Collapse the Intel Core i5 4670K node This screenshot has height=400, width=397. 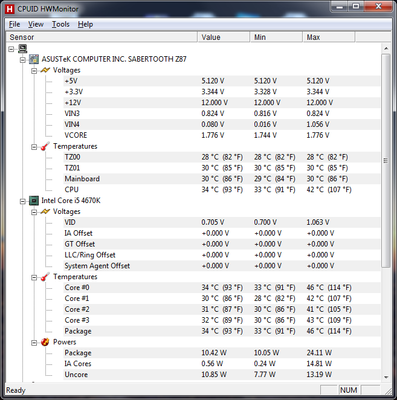[x=23, y=201]
